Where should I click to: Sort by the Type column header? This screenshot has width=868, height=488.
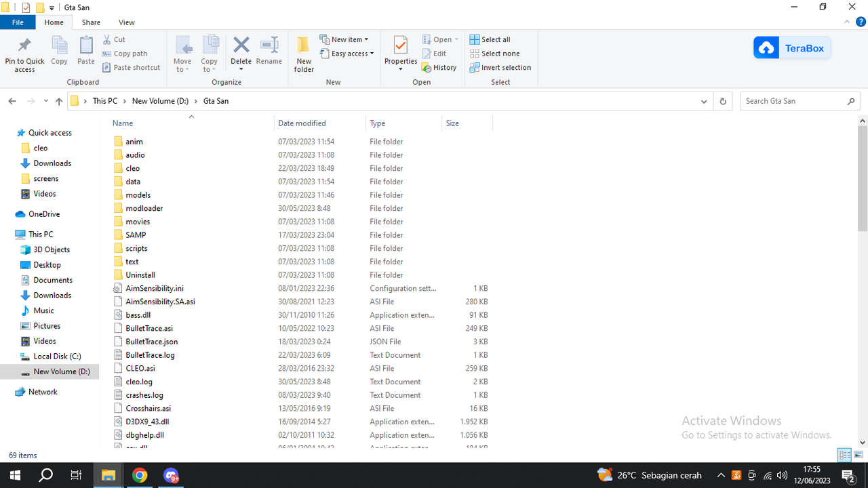point(377,123)
